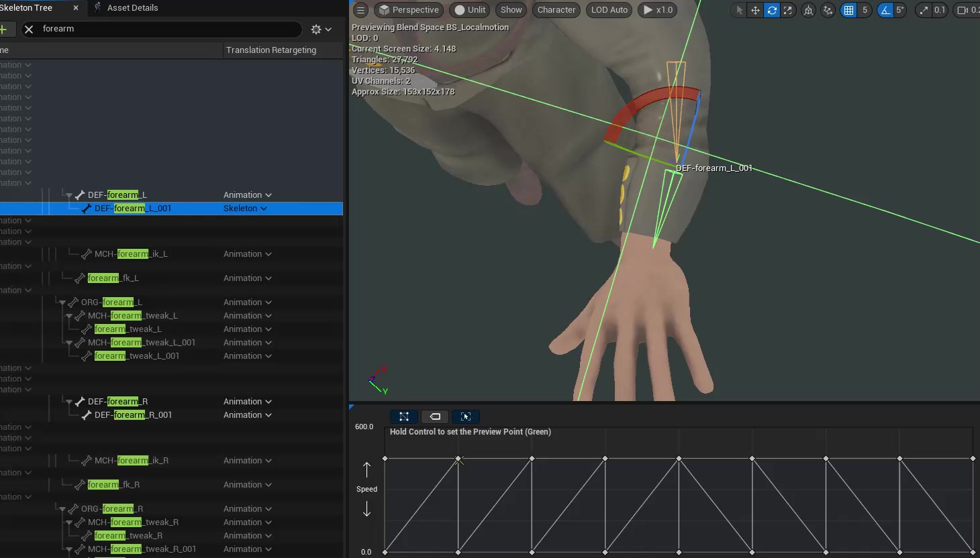The width and height of the screenshot is (980, 558).
Task: Toggle blend space triangulation display
Action: [x=404, y=416]
